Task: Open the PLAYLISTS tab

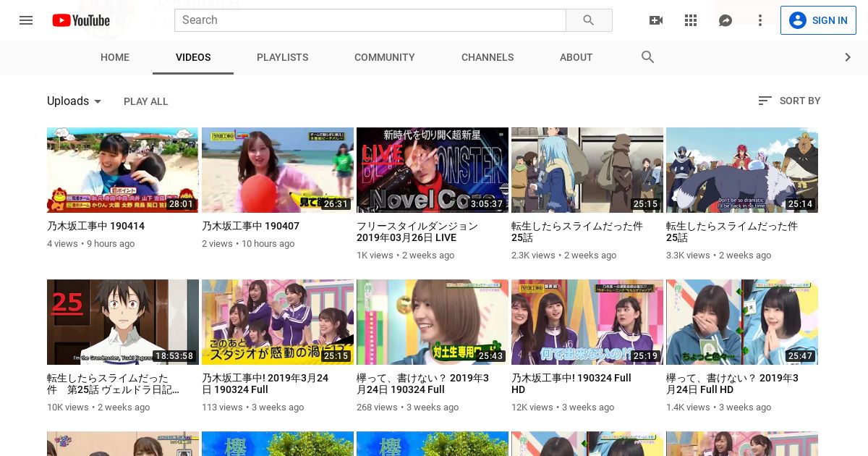Action: coord(282,57)
